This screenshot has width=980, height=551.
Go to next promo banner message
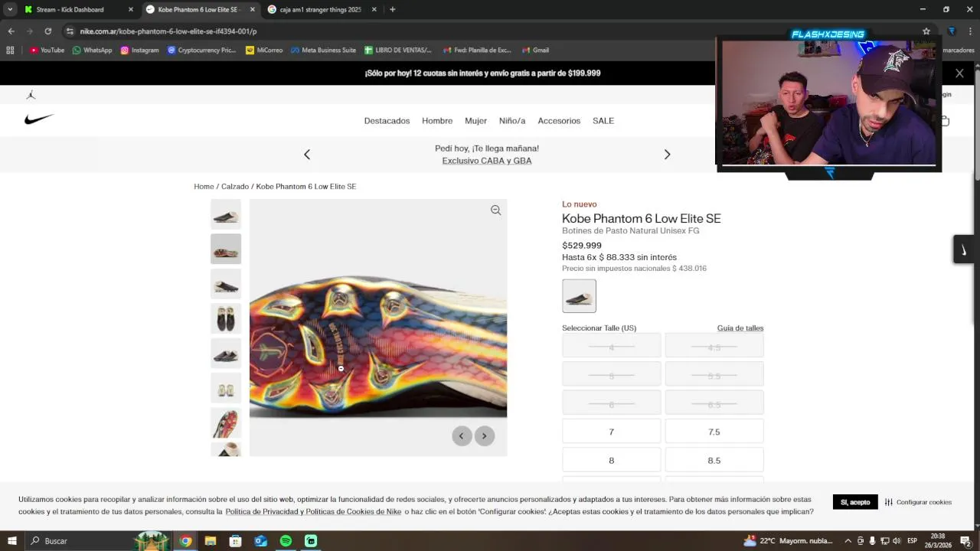tap(667, 155)
